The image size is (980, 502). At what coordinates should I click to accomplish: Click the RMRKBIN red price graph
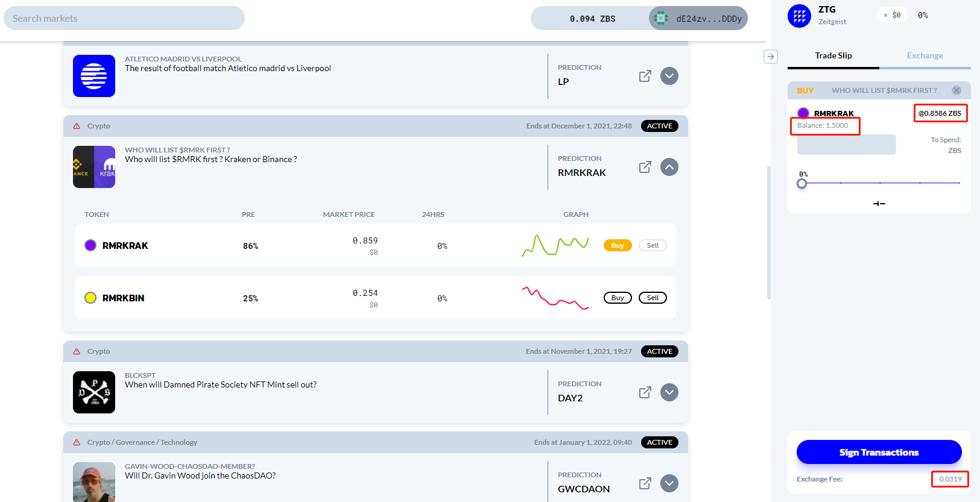point(555,298)
